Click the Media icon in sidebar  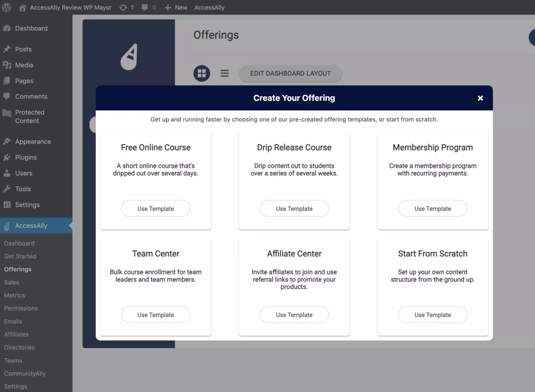(x=7, y=65)
